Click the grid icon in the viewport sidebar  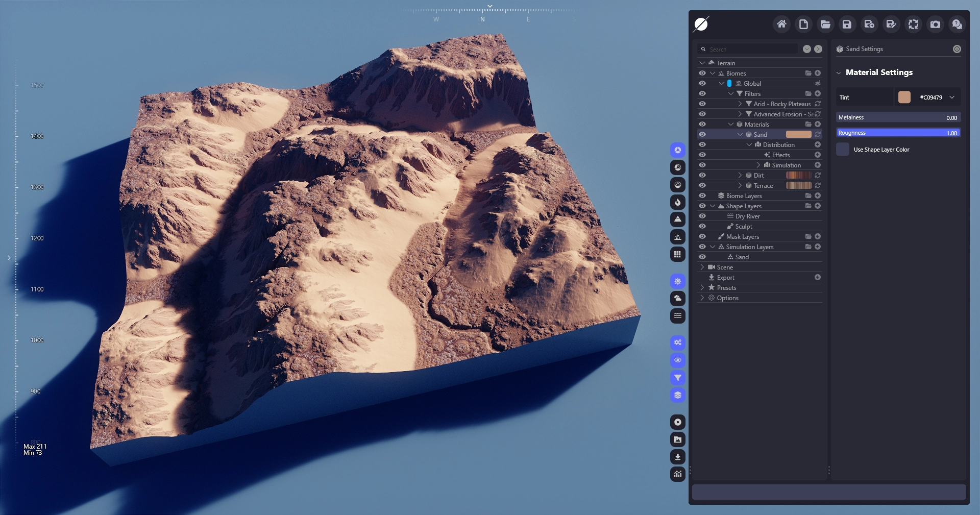(677, 254)
